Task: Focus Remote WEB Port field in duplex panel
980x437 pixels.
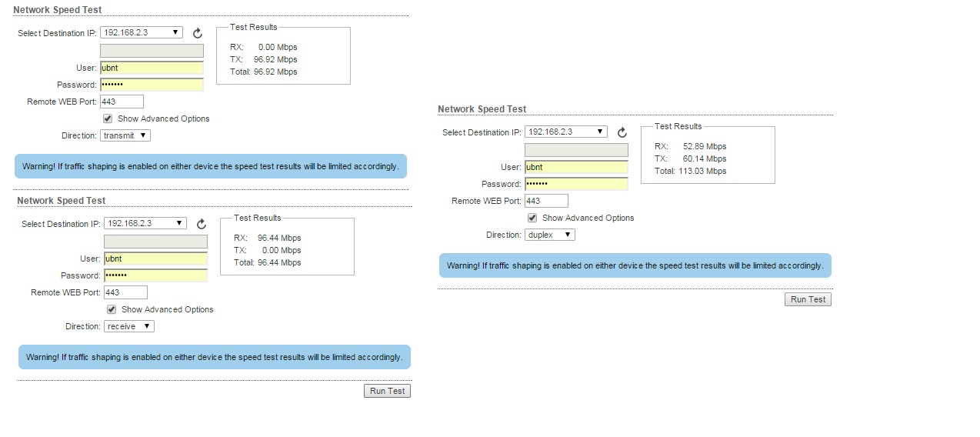Action: pyautogui.click(x=546, y=201)
